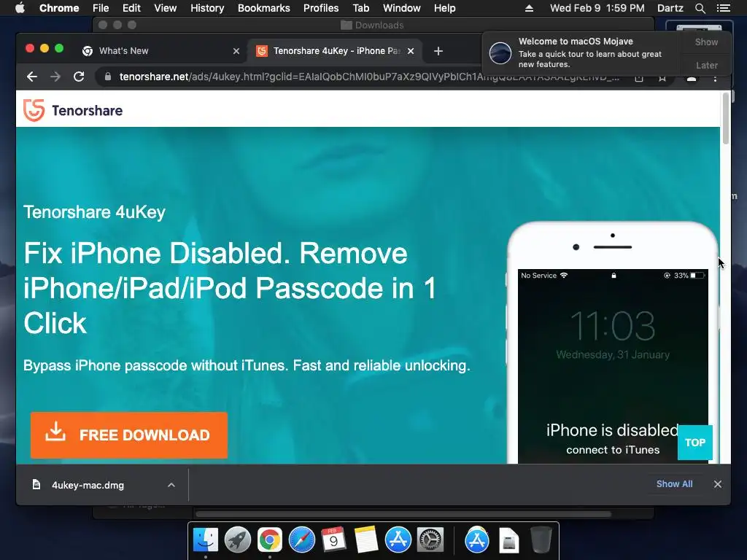This screenshot has height=560, width=747.
Task: Click the 'Tenorshare 4uKey' heading text
Action: pyautogui.click(x=94, y=212)
